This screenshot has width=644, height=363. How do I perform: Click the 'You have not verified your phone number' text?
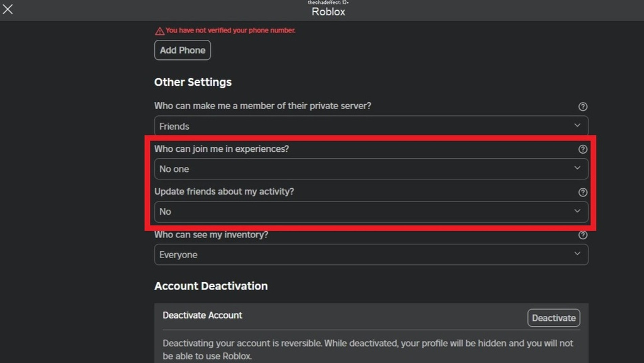point(230,30)
